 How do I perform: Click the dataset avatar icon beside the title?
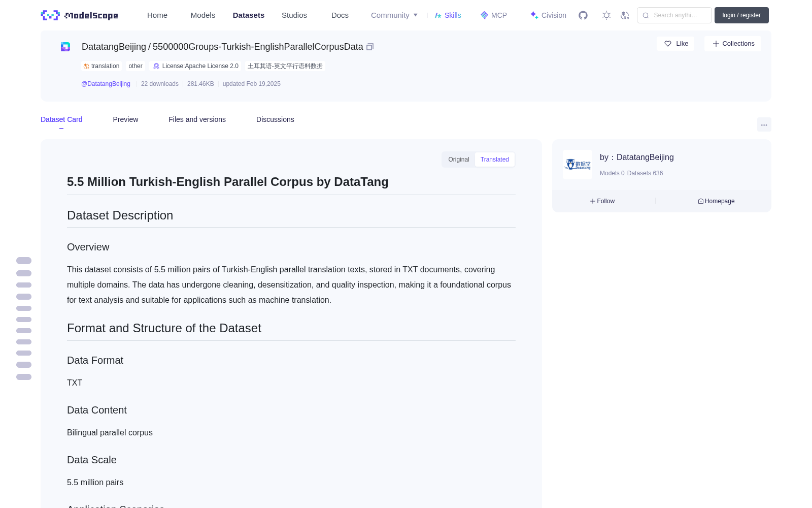[65, 47]
